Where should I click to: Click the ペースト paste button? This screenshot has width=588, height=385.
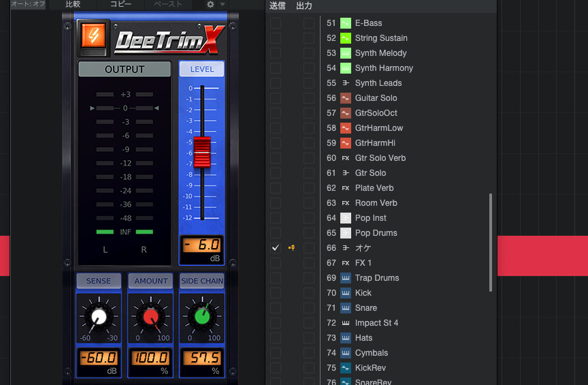tap(168, 4)
